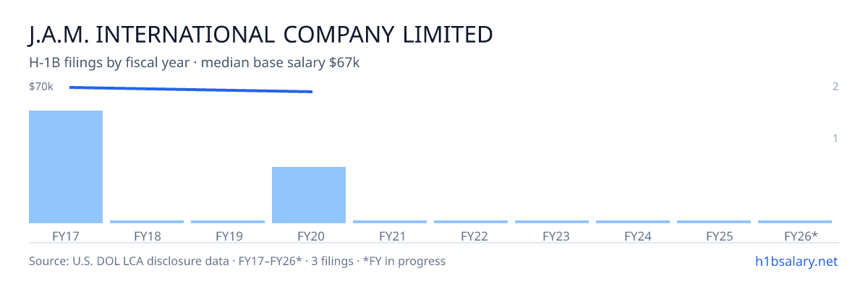Screen dimensions: 868x289
Task: Click the FY21 bar stub
Action: [390, 222]
